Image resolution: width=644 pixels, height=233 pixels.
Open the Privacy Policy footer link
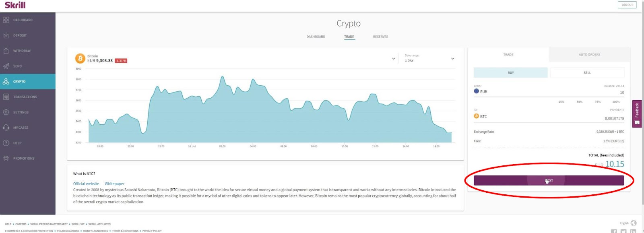coord(152,231)
